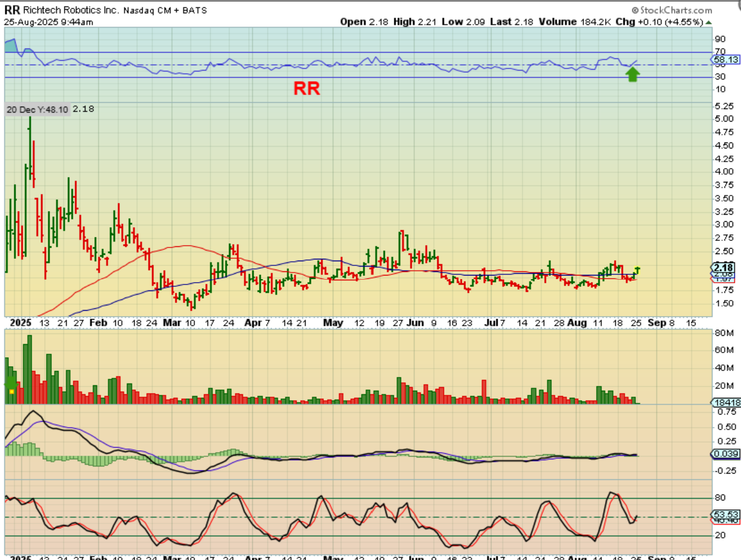This screenshot has height=560, width=741.
Task: Click the yellow marker on the latest price bar
Action: tap(638, 269)
